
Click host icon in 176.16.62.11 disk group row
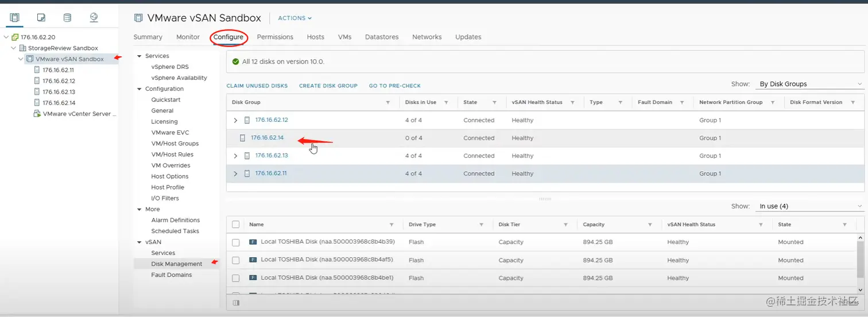247,173
